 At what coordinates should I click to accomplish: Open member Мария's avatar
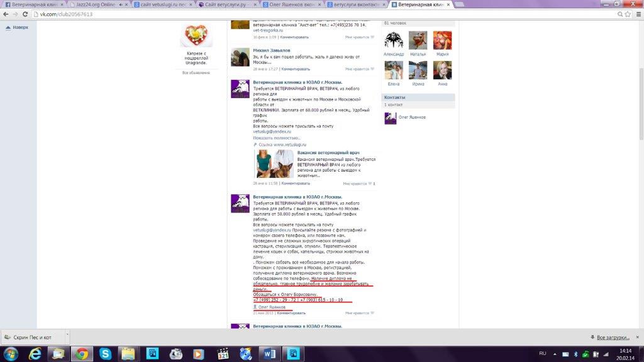[442, 40]
